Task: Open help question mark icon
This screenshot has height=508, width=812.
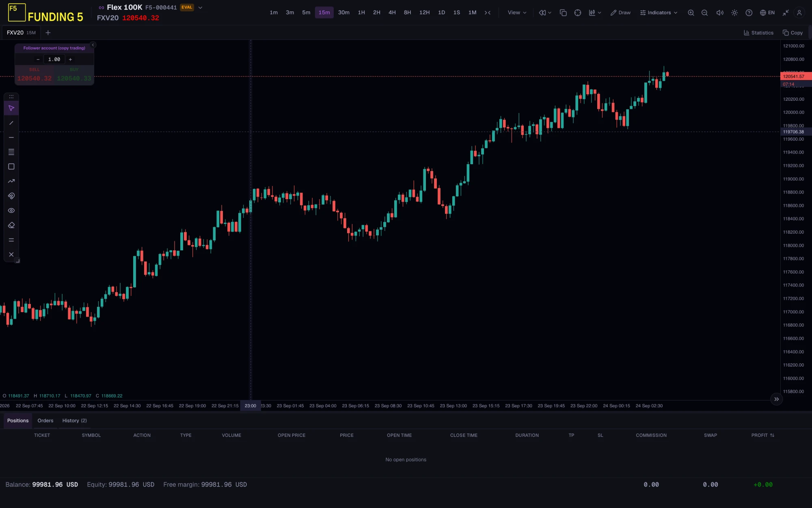Action: [749, 13]
